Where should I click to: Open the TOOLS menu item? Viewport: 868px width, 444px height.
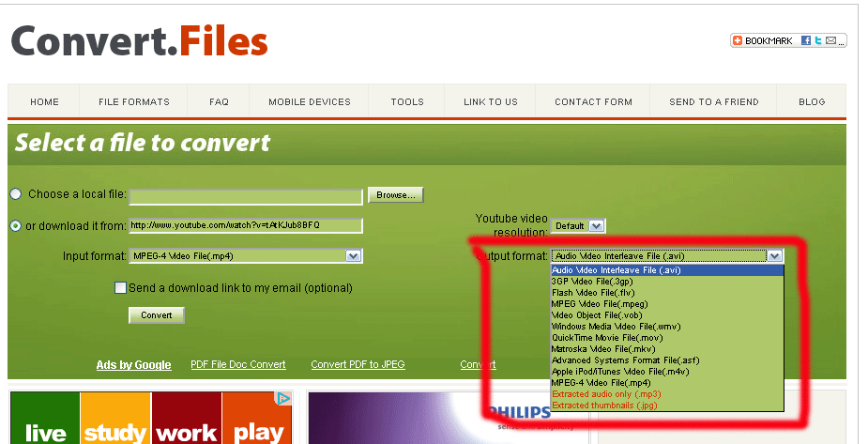[407, 102]
